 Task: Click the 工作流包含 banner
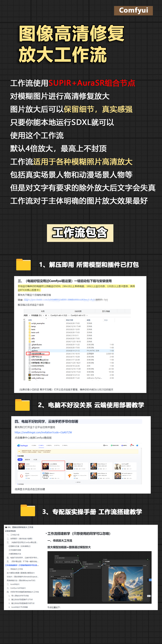point(80,233)
